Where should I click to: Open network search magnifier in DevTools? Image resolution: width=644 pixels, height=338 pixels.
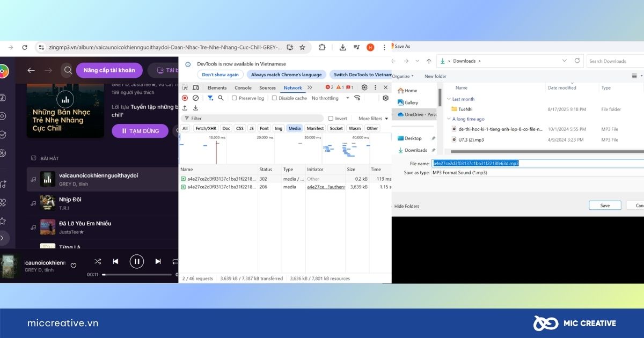tap(221, 98)
